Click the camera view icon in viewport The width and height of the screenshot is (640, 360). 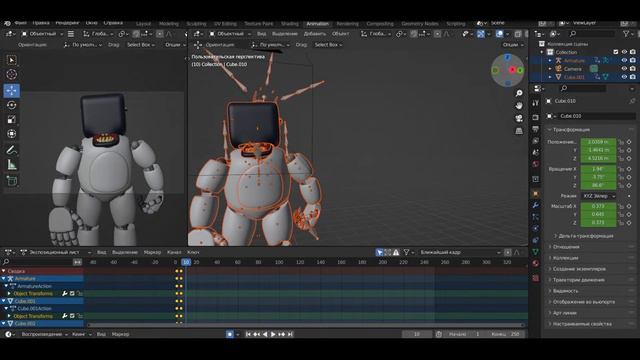[519, 118]
